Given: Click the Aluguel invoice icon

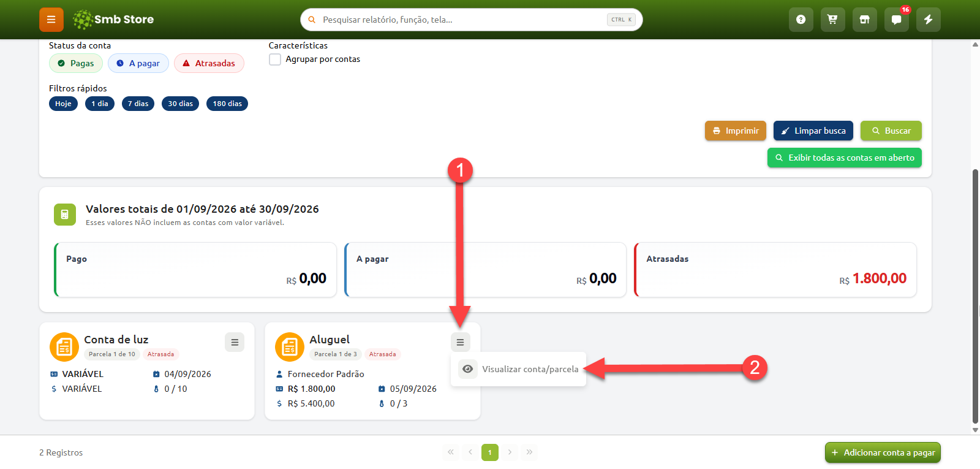Looking at the screenshot, I should tap(290, 347).
